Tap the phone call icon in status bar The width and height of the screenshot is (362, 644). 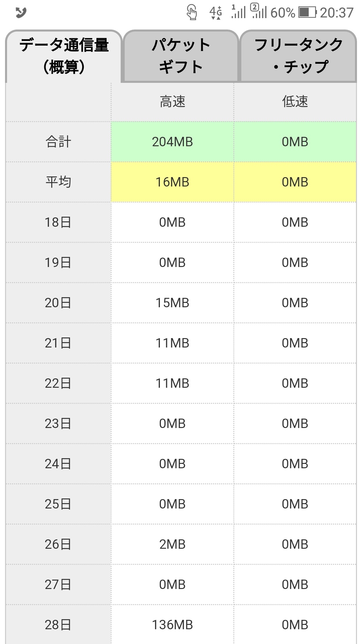[21, 13]
